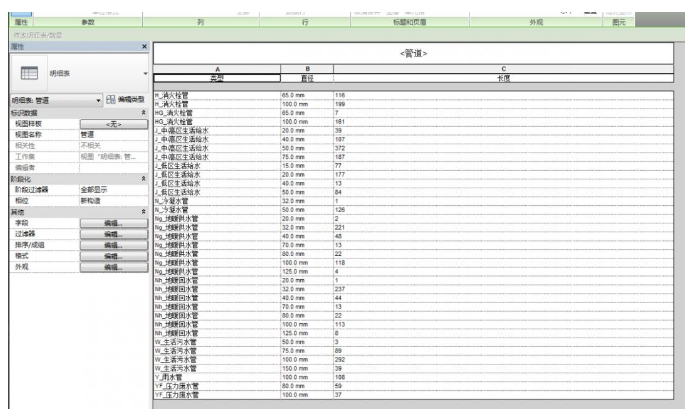Click the 编辑 button for 格式
Screen dimensions: 690x413
click(114, 256)
